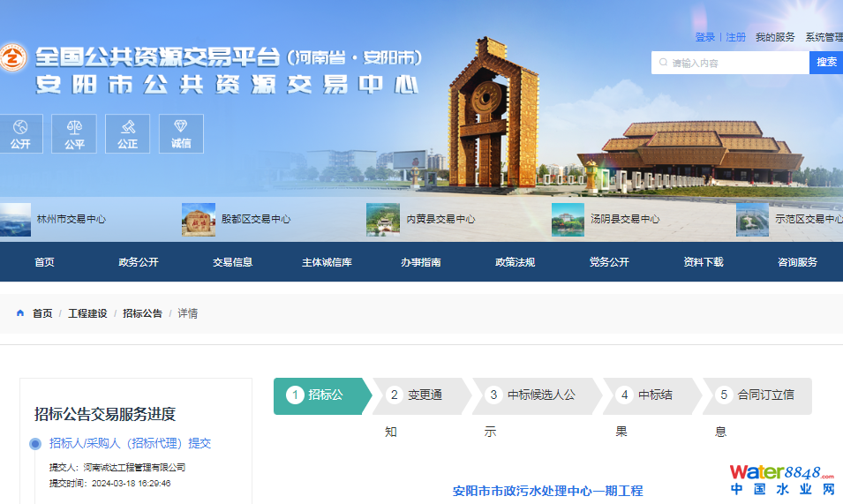Focus the search input field
The height and width of the screenshot is (504, 843).
tap(737, 63)
